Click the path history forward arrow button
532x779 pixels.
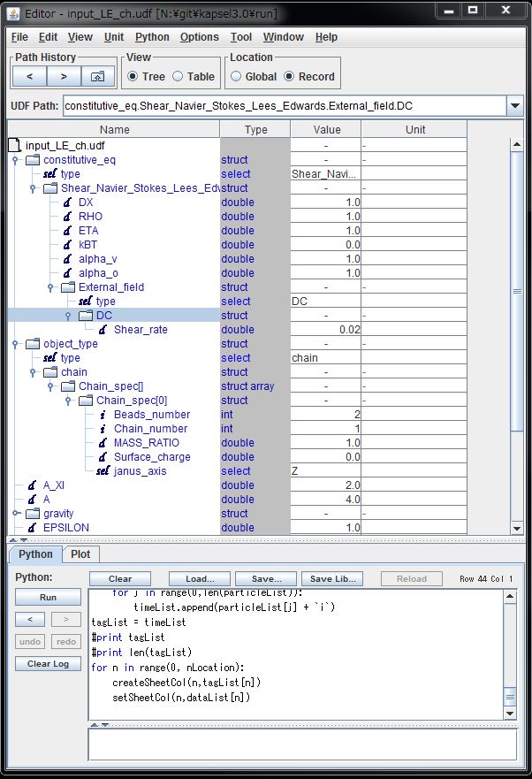tap(64, 77)
